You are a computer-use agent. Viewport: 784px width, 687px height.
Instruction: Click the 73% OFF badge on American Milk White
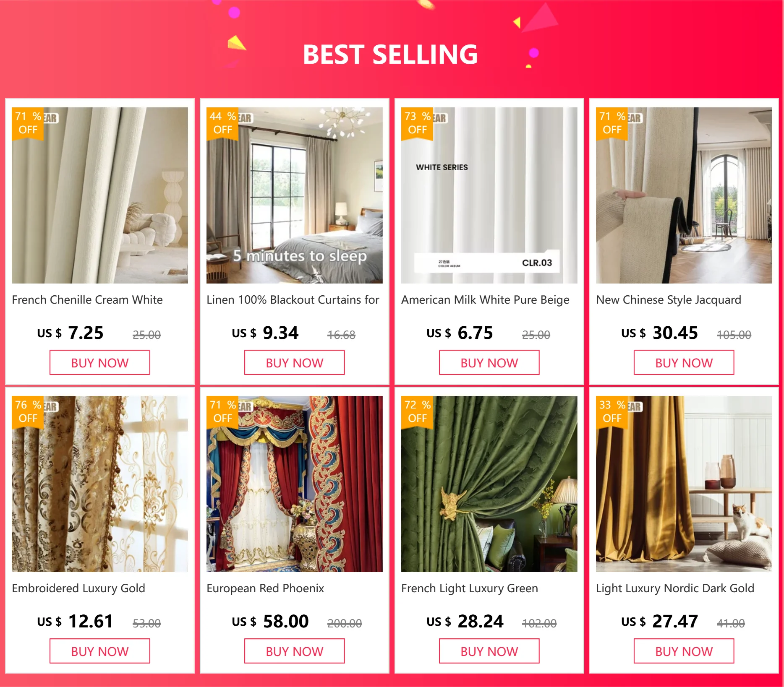click(417, 123)
